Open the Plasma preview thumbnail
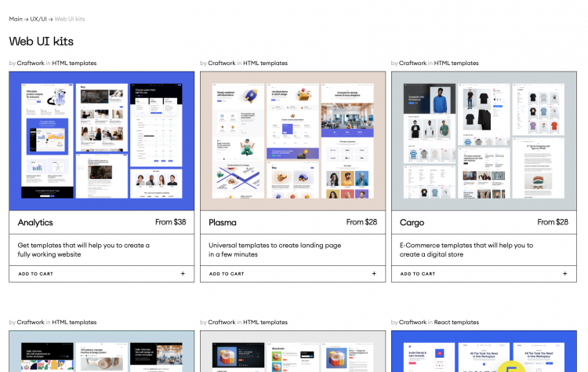Image resolution: width=588 pixels, height=372 pixels. point(292,140)
